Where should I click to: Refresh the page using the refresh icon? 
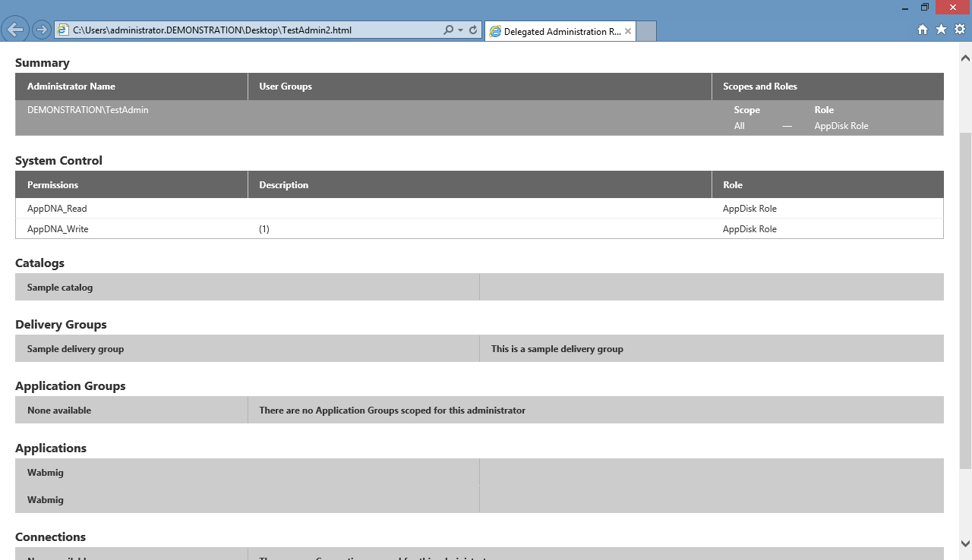[x=473, y=30]
